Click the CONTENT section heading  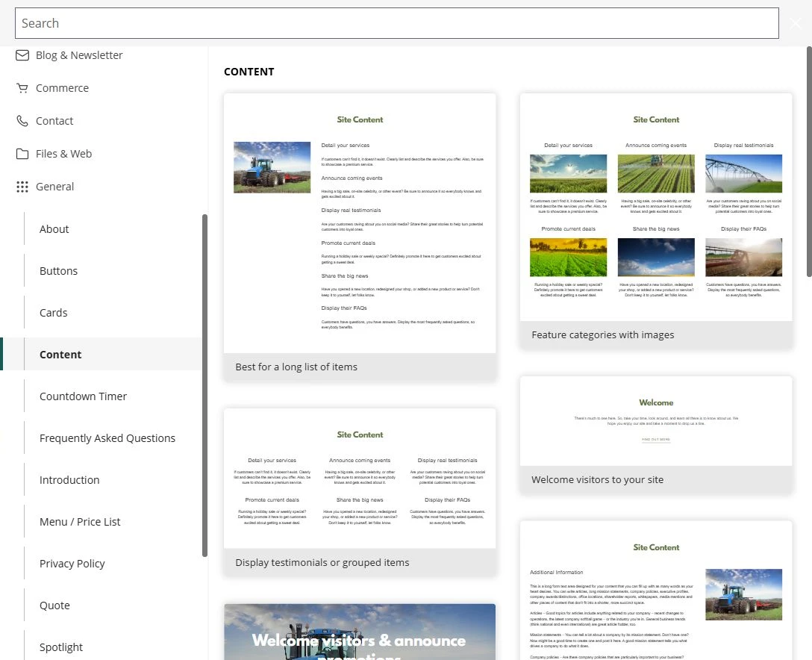[x=249, y=72]
